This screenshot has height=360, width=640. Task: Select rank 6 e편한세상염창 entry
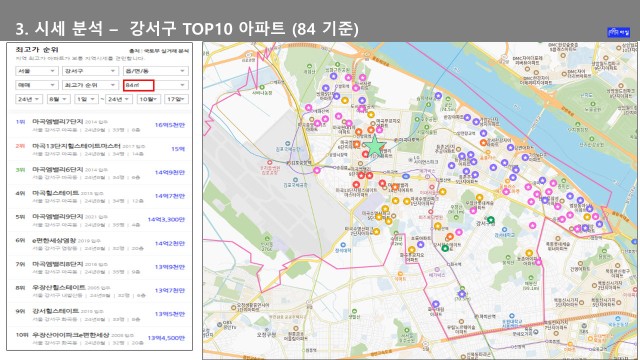tap(100, 244)
